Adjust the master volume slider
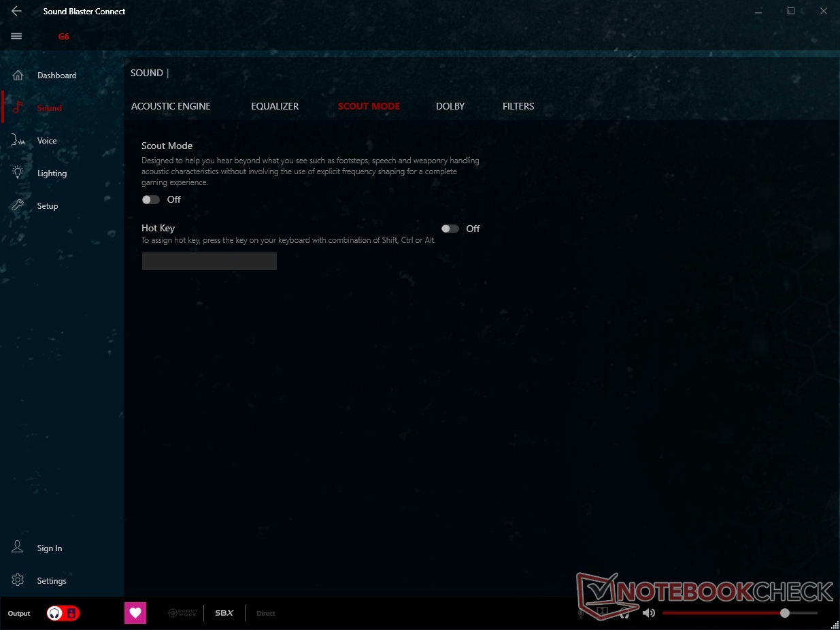The image size is (840, 630). (740, 613)
